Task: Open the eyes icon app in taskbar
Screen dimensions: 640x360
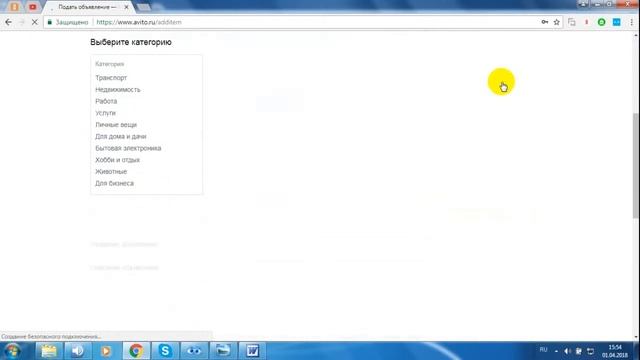Action: [x=194, y=351]
